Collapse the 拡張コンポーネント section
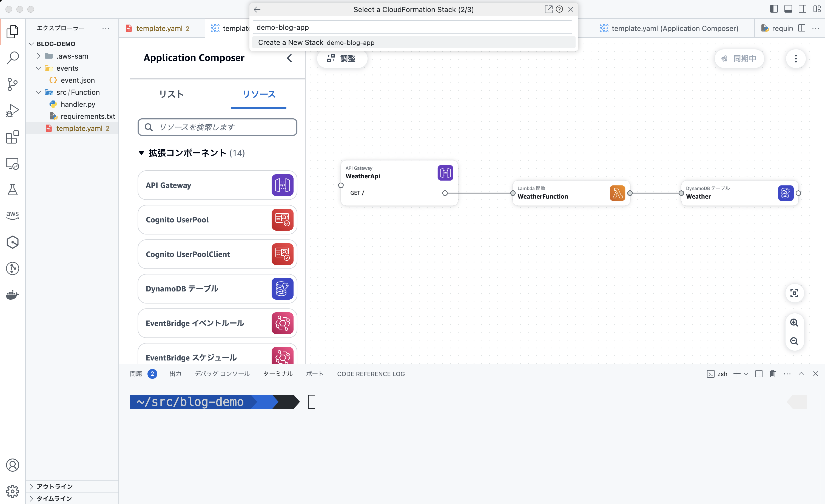The image size is (825, 504). click(142, 153)
